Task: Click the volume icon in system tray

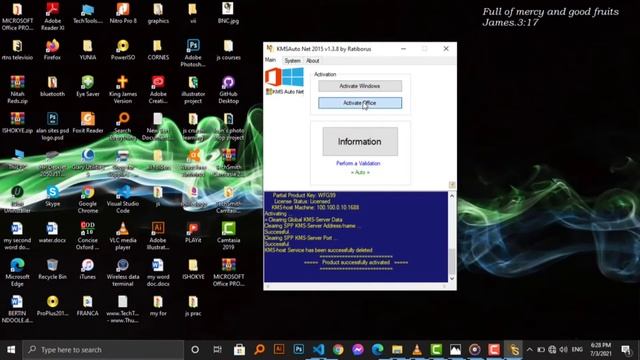Action: click(564, 350)
